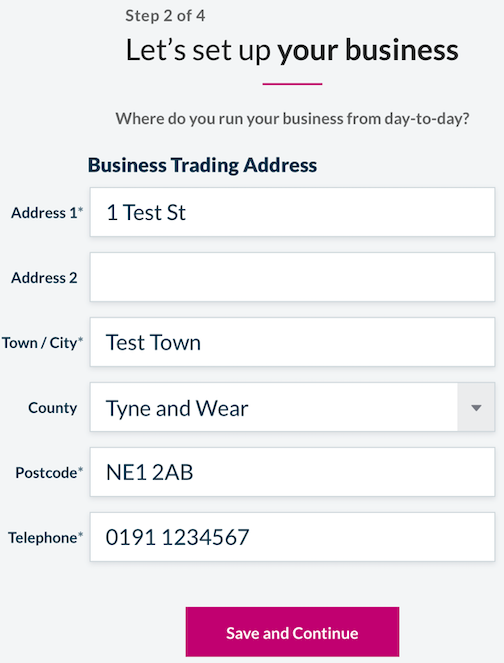The width and height of the screenshot is (504, 663).
Task: Click the Address 1 input field
Action: coord(292,212)
